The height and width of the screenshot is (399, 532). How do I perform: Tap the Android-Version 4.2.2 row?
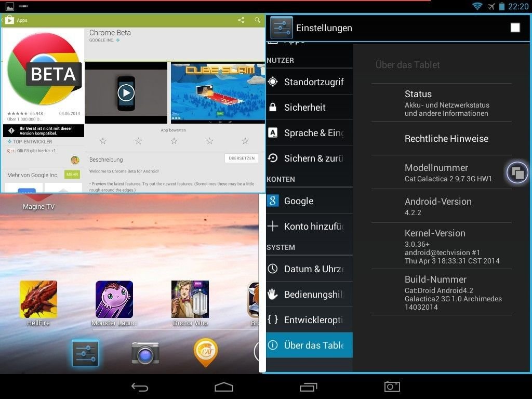[442, 206]
